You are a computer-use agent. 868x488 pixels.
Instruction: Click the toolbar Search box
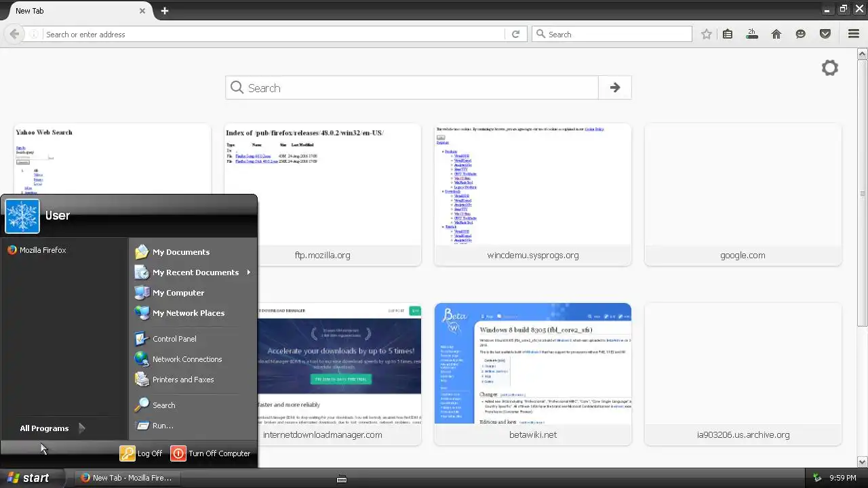[x=612, y=34]
